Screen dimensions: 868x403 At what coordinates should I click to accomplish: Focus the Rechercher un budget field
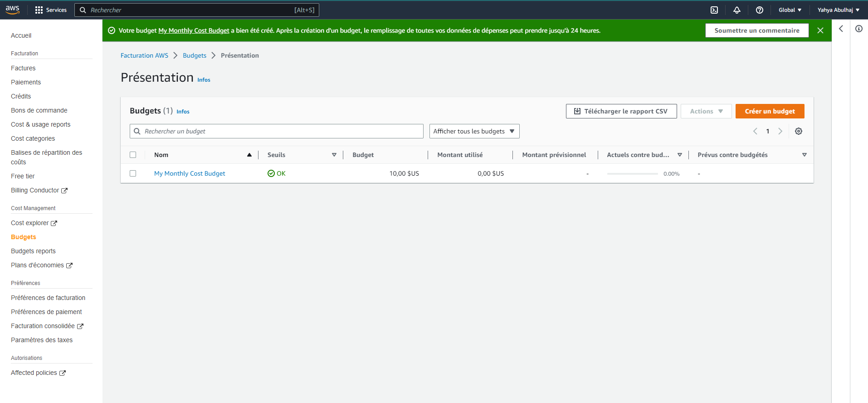tap(277, 131)
